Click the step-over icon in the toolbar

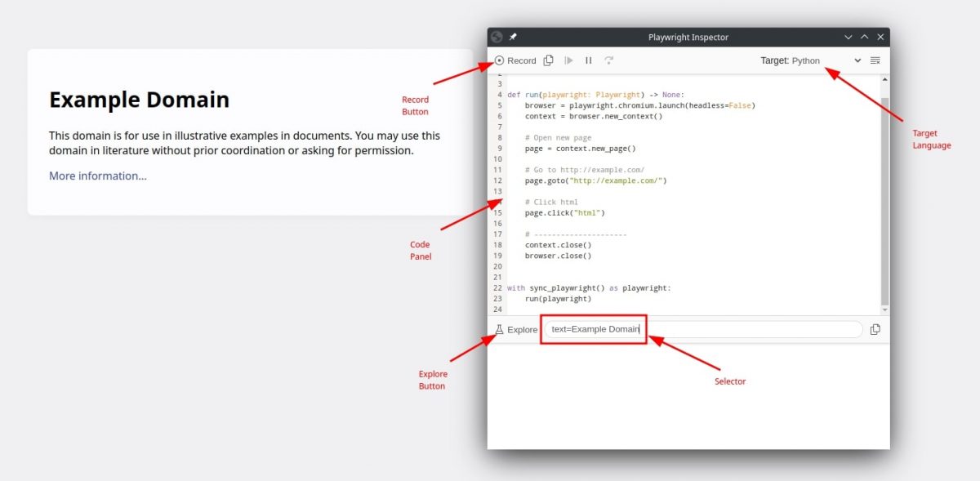coord(609,60)
